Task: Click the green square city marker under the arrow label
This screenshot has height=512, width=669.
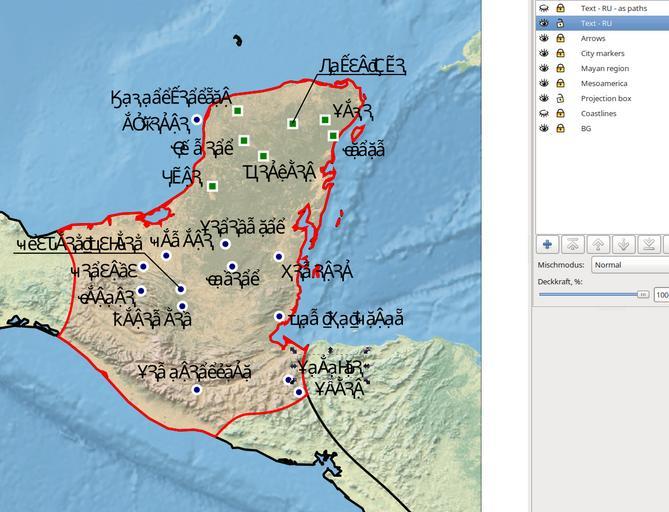Action: 292,123
